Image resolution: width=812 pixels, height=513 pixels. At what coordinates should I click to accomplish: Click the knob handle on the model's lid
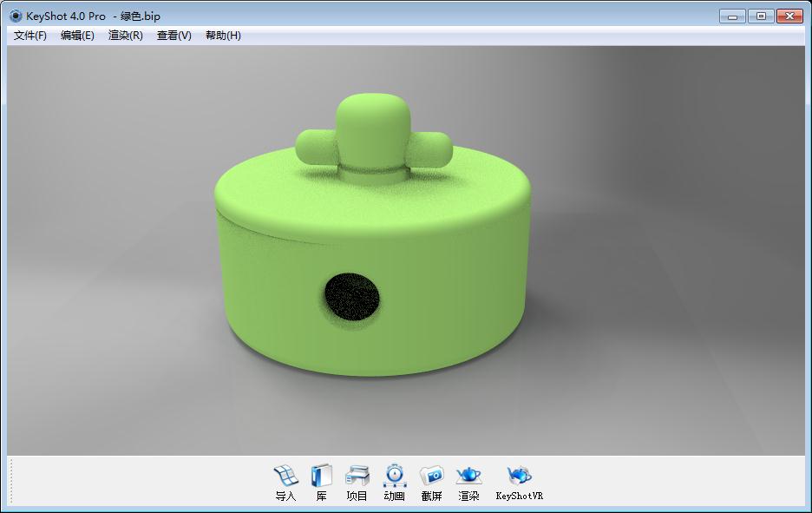point(374,137)
